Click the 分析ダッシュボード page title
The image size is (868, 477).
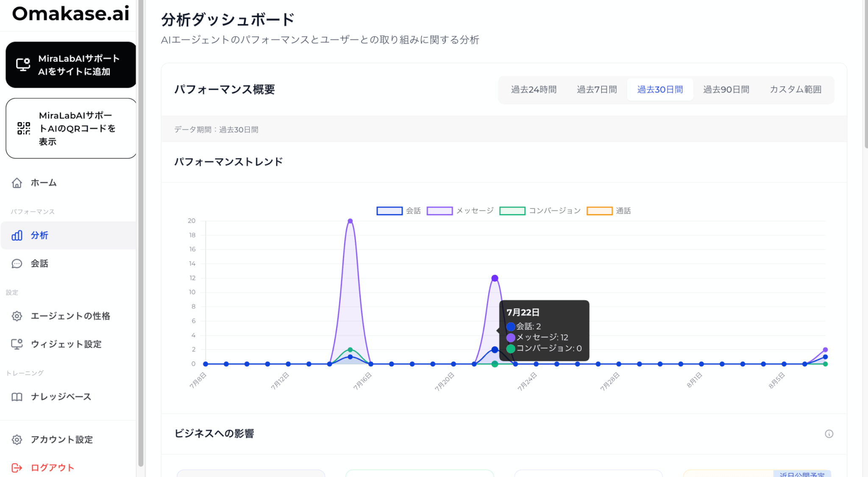click(228, 20)
